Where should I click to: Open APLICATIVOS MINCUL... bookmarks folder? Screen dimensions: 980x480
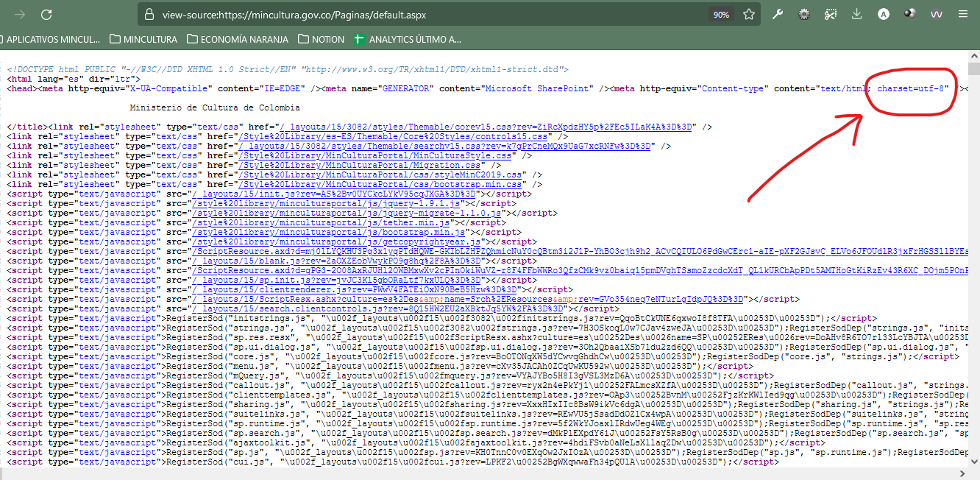point(50,39)
